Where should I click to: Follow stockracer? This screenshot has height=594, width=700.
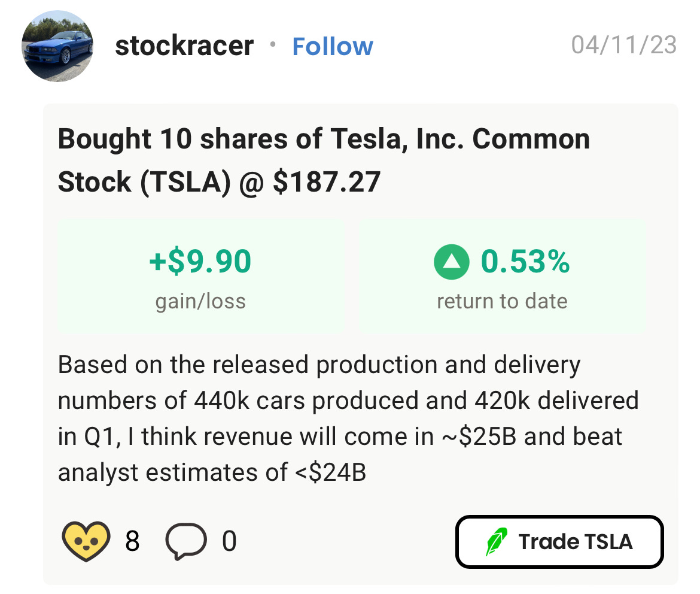click(333, 46)
